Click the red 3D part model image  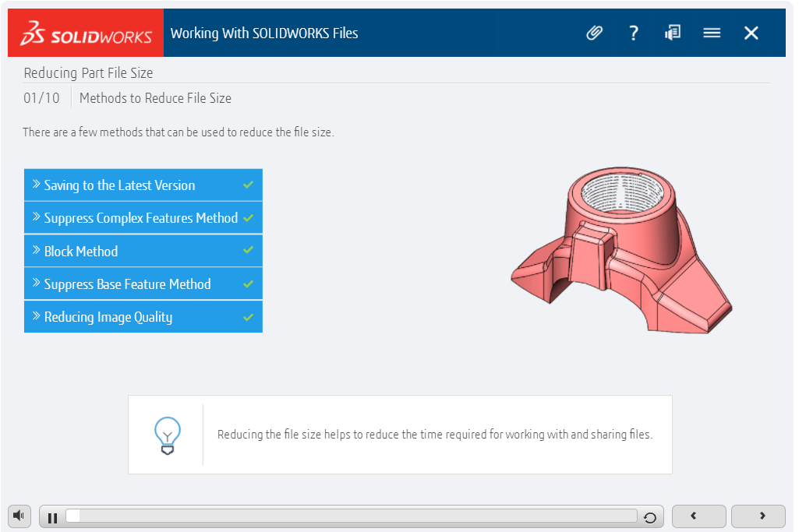point(621,249)
